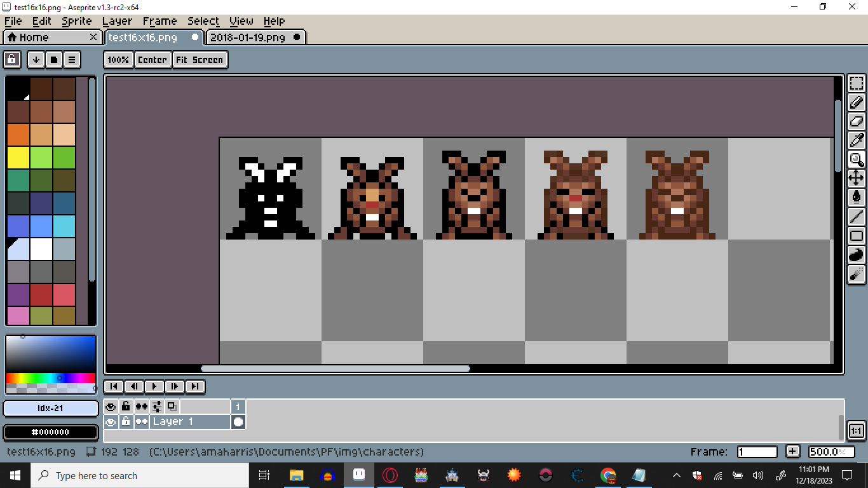Select the Eyedropper tool

tap(856, 140)
